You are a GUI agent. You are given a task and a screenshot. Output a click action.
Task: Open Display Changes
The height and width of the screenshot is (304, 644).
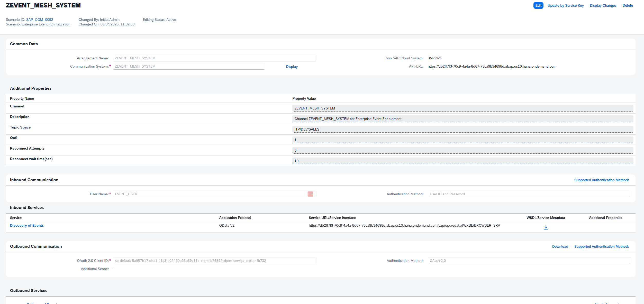[603, 5]
